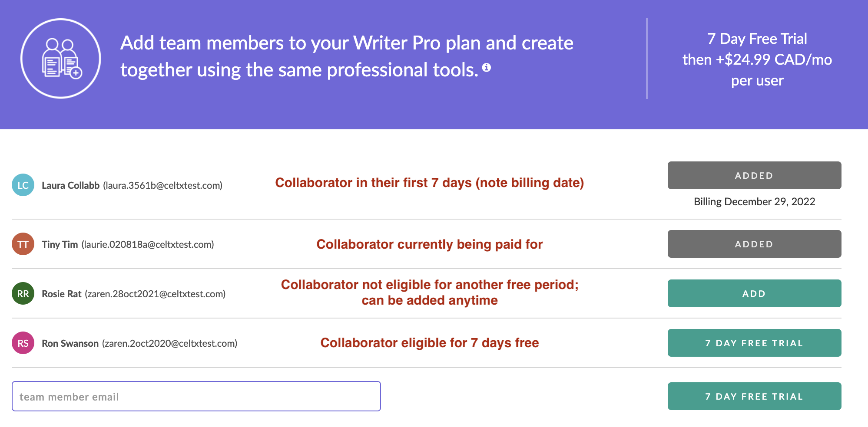The image size is (868, 427).
Task: Select Rosie Rat's RR avatar
Action: click(23, 293)
